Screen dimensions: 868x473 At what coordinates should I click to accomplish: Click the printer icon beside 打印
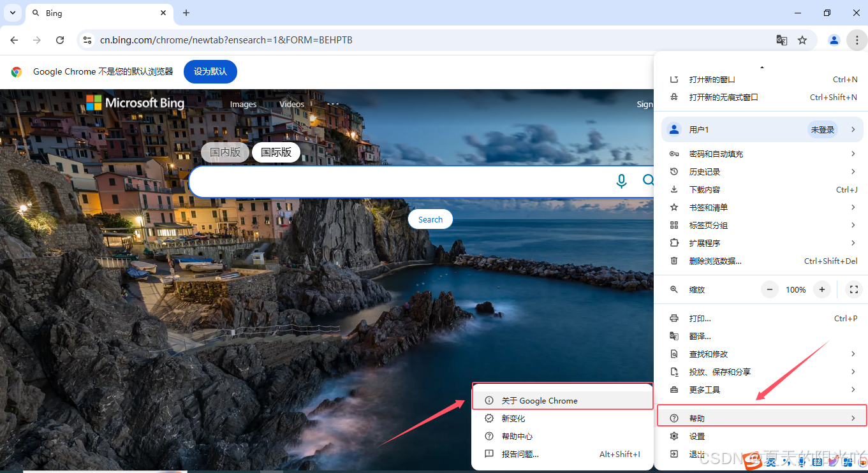674,318
